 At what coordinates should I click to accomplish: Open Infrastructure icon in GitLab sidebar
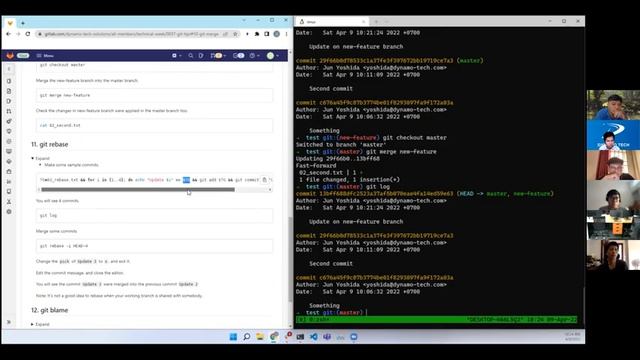coord(9,162)
